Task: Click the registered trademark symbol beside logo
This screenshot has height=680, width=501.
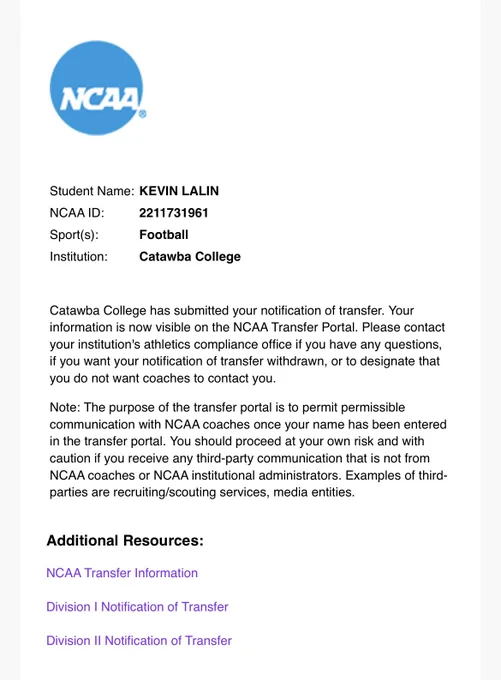Action: [142, 114]
